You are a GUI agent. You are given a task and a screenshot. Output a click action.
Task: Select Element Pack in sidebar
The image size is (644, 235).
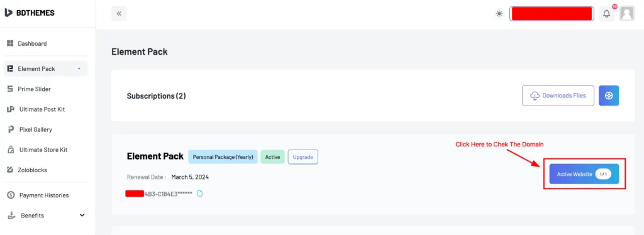click(45, 68)
